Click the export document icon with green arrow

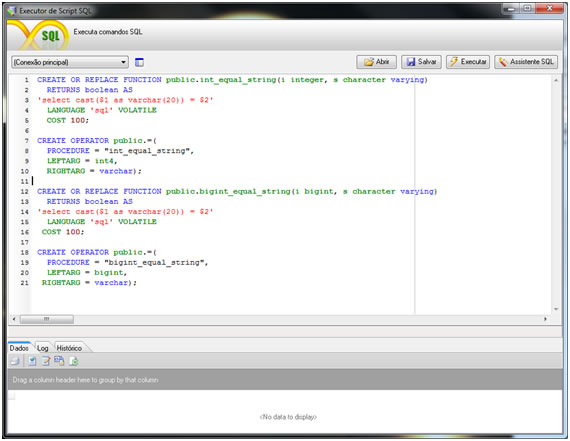click(x=74, y=361)
